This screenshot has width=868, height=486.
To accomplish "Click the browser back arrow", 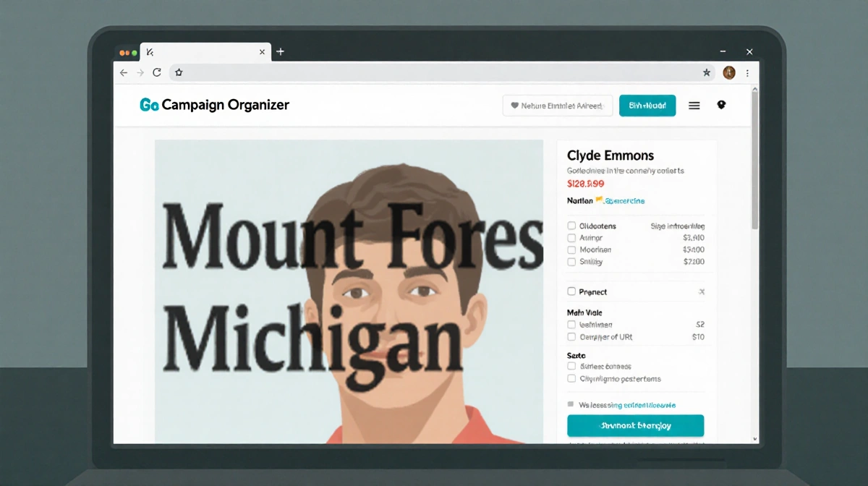I will click(124, 73).
